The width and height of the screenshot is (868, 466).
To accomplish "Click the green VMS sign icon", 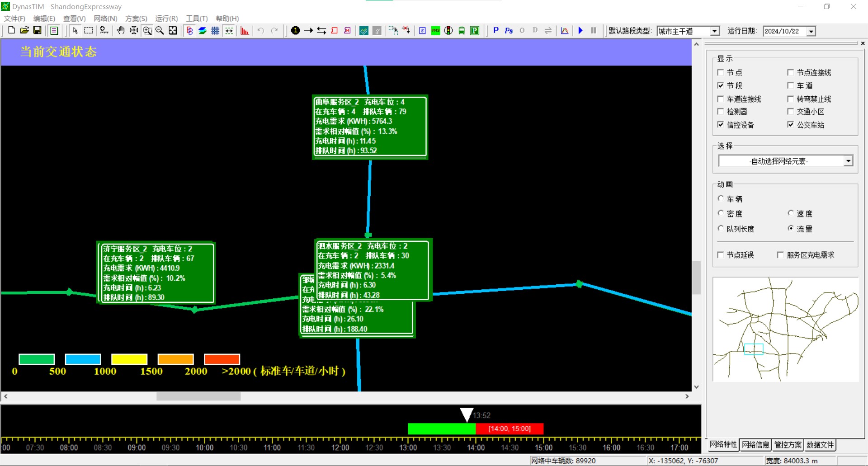I will (435, 31).
